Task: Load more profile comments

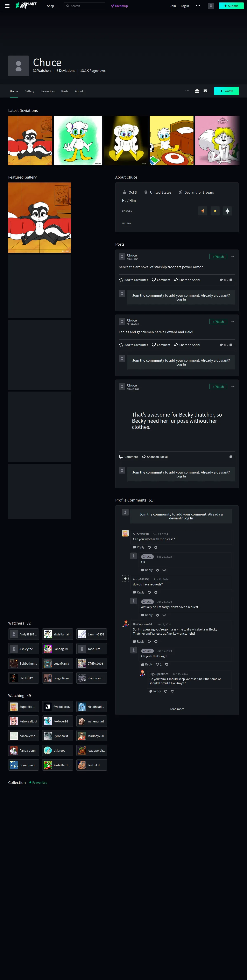Action: pos(177,709)
